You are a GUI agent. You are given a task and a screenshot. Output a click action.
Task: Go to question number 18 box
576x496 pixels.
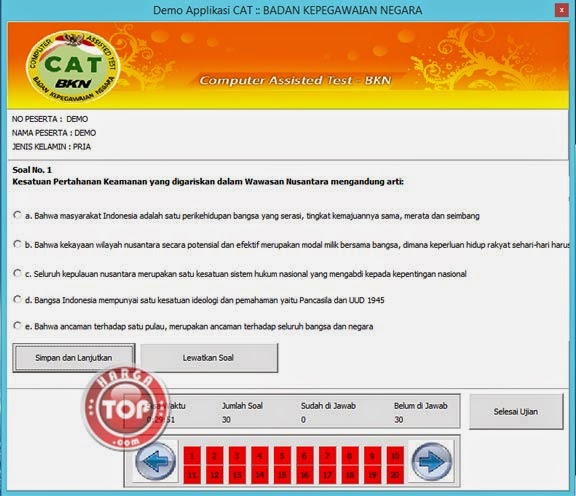point(350,475)
